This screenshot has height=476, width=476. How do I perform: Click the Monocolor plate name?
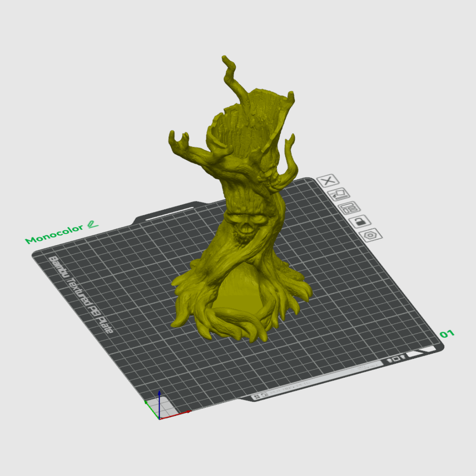point(54,234)
